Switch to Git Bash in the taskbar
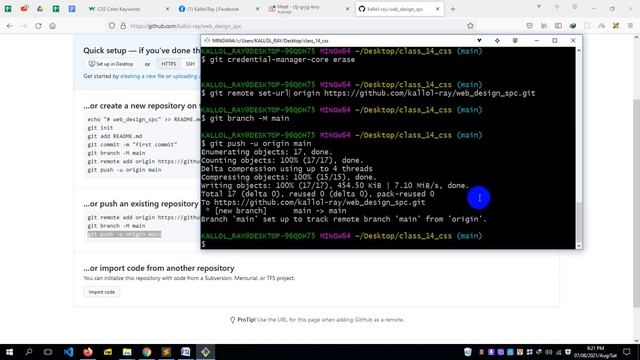 coord(205,352)
